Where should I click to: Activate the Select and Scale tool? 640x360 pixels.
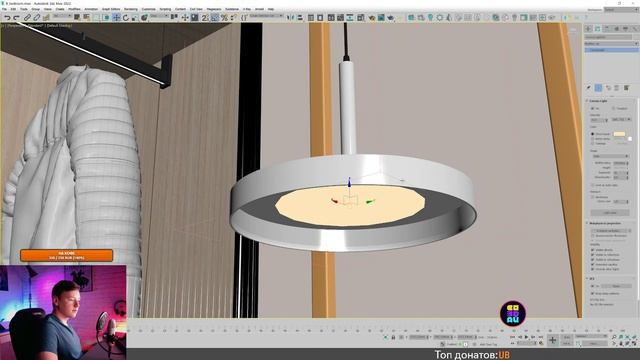pos(135,18)
